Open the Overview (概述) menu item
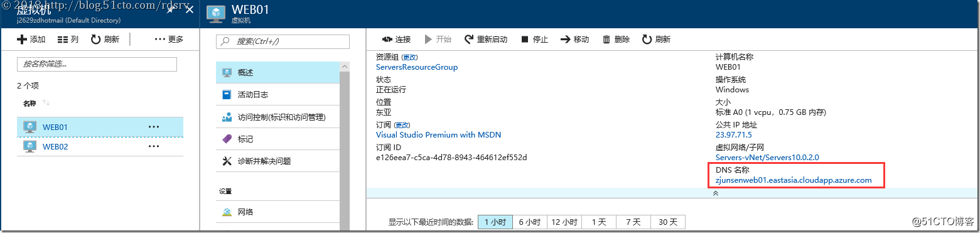Image resolution: width=980 pixels, height=233 pixels. pyautogui.click(x=277, y=72)
